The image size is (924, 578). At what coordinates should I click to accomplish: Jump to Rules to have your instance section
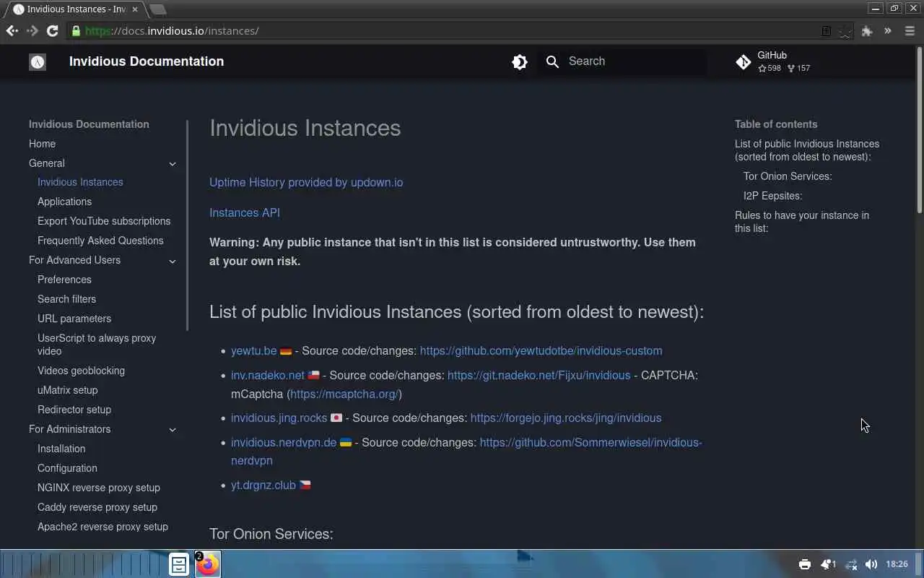click(x=802, y=222)
